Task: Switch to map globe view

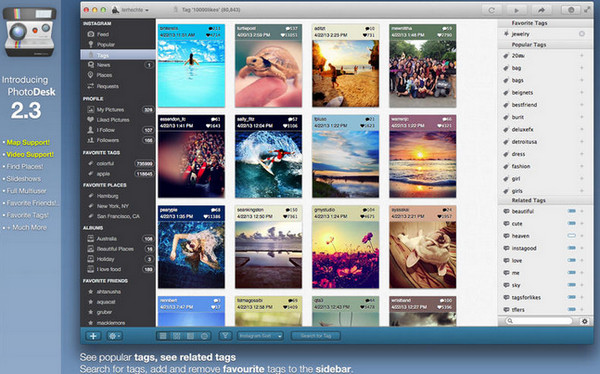Action: (205, 336)
